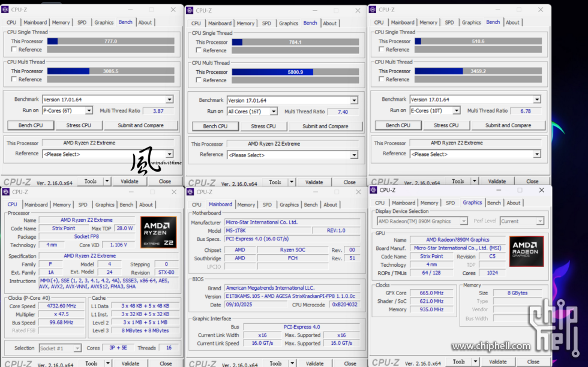Image resolution: width=588 pixels, height=367 pixels.
Task: Open Bench tab in the Graphics window
Action: (494, 203)
